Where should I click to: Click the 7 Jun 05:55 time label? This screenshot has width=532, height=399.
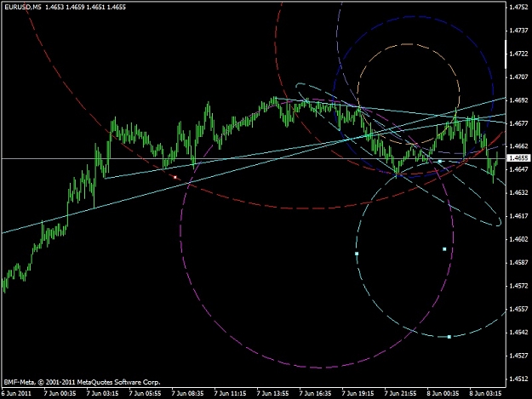click(x=145, y=394)
